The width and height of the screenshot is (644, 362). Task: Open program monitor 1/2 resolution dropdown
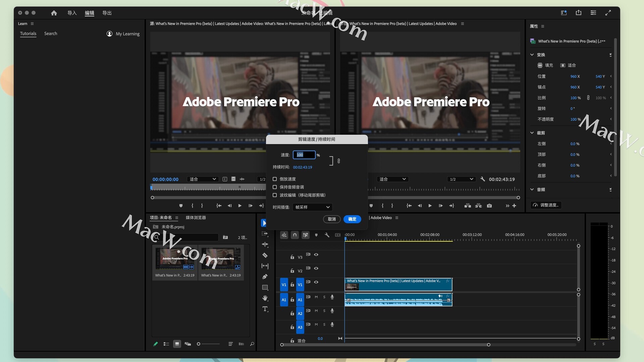click(462, 179)
